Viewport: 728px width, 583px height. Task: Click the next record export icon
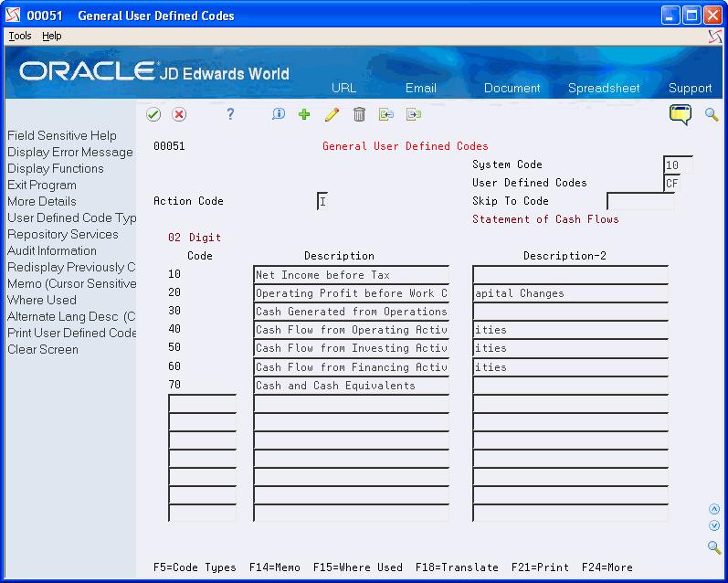click(414, 114)
